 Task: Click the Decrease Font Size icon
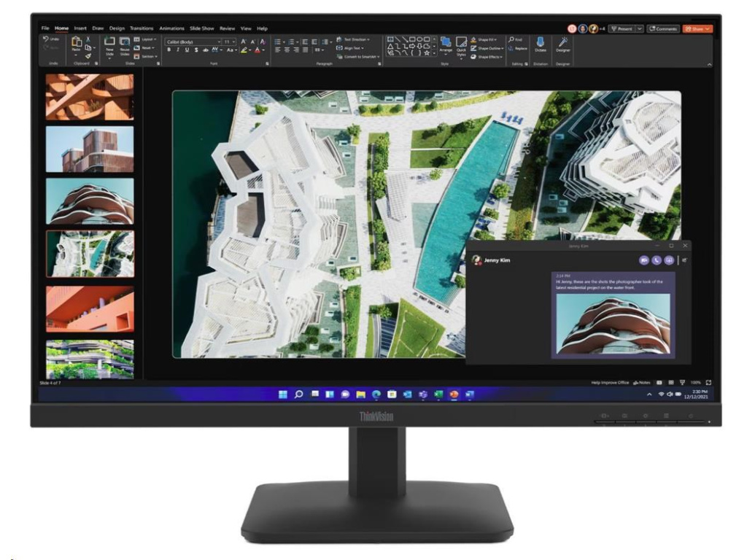pyautogui.click(x=253, y=42)
